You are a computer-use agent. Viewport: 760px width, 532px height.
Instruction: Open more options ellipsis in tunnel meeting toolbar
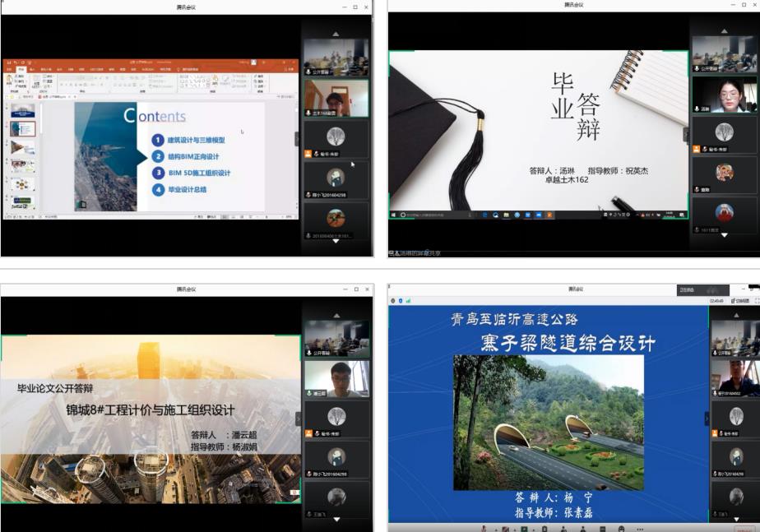[x=639, y=528]
